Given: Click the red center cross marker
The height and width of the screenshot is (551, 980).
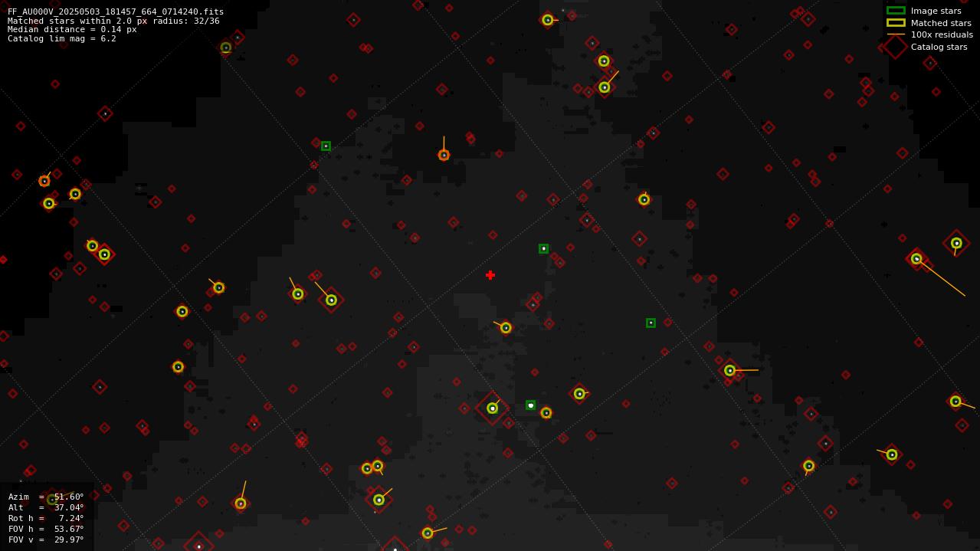Looking at the screenshot, I should click(x=490, y=275).
